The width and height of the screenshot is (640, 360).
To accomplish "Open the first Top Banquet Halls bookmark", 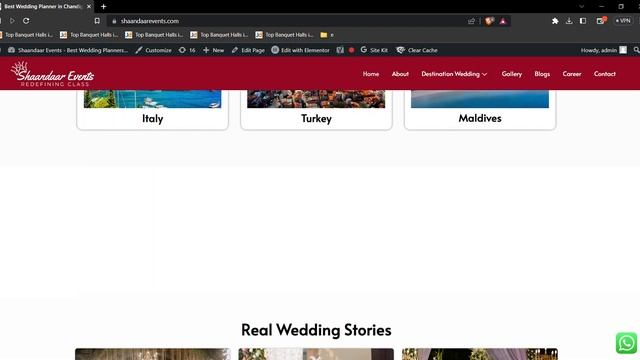I will tap(26, 35).
